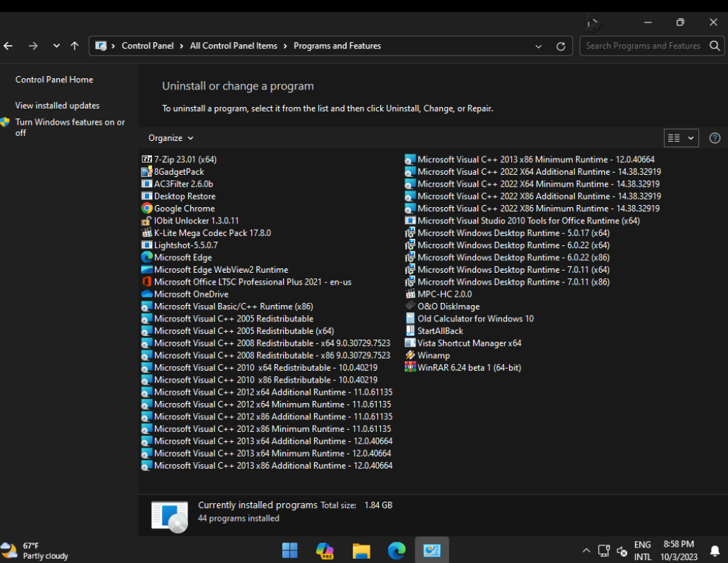Click the O&O DiskImage icon
Viewport: 728px width, 563px height.
410,307
